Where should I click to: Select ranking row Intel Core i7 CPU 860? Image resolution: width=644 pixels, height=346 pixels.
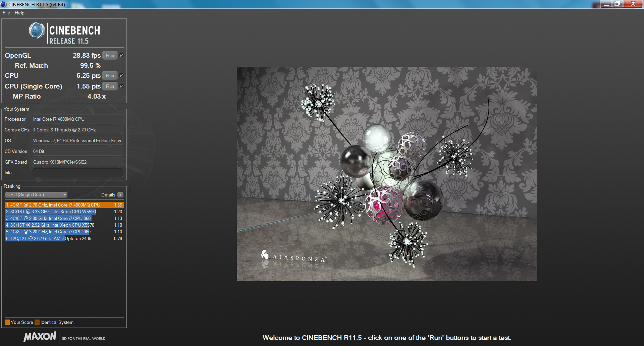pyautogui.click(x=64, y=218)
